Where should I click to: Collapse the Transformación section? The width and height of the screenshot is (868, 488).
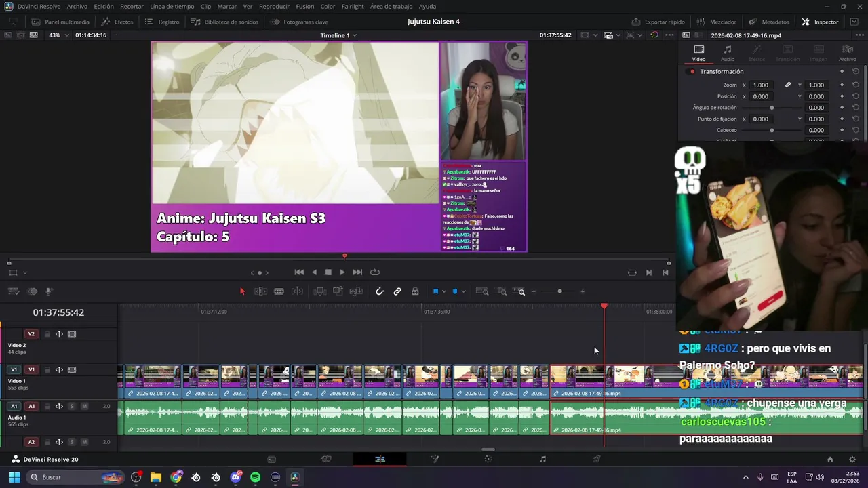[x=722, y=71]
